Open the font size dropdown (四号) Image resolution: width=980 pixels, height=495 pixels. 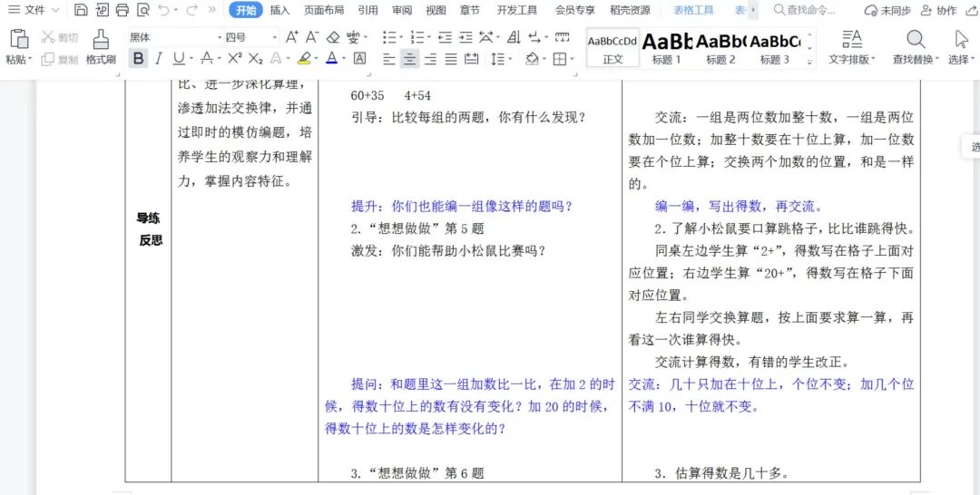(x=274, y=37)
